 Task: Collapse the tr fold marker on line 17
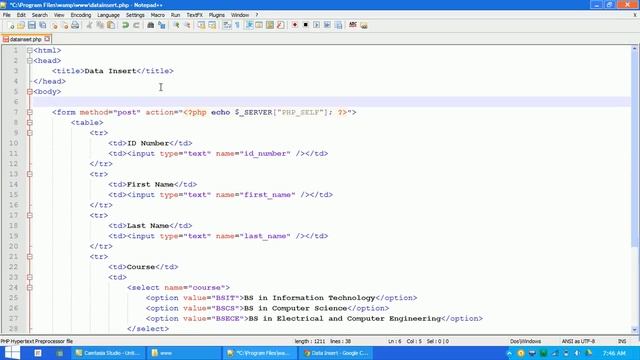pyautogui.click(x=29, y=216)
